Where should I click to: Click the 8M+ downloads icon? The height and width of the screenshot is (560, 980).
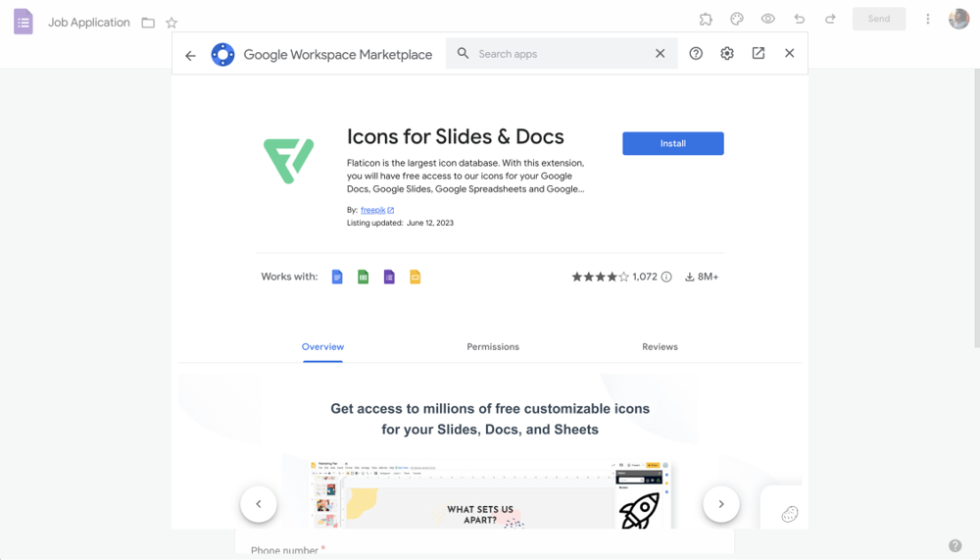pyautogui.click(x=689, y=277)
